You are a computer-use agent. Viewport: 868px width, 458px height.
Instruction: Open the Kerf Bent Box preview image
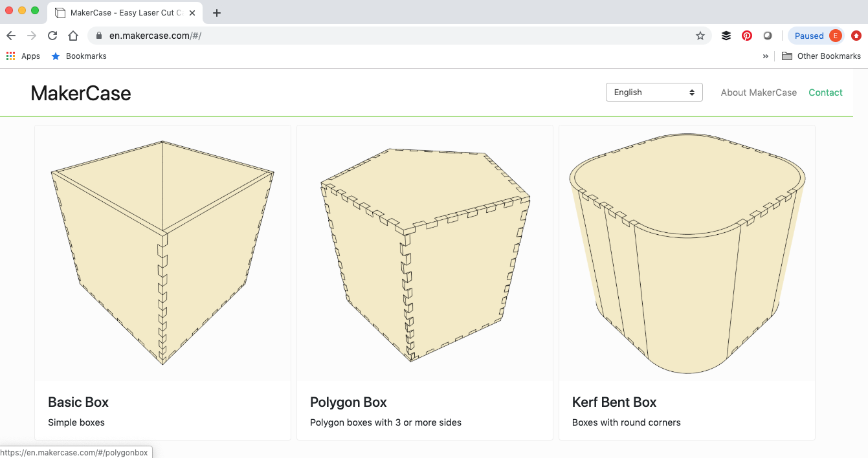point(687,252)
